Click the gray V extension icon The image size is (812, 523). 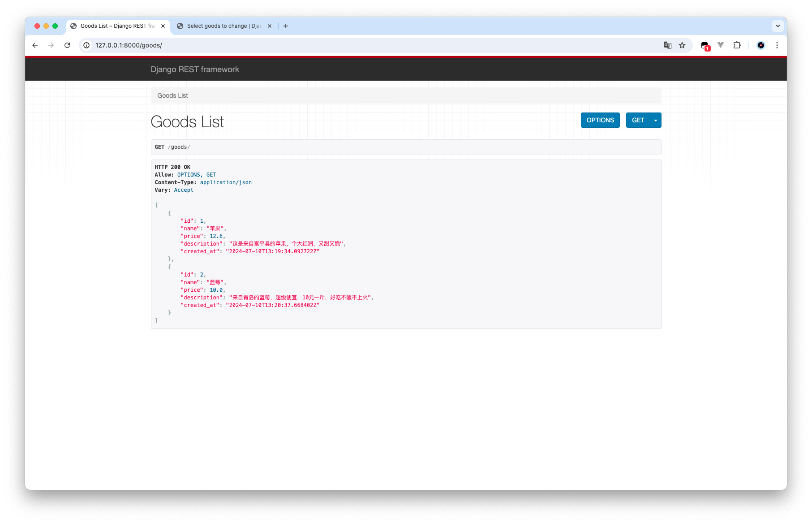(x=721, y=45)
